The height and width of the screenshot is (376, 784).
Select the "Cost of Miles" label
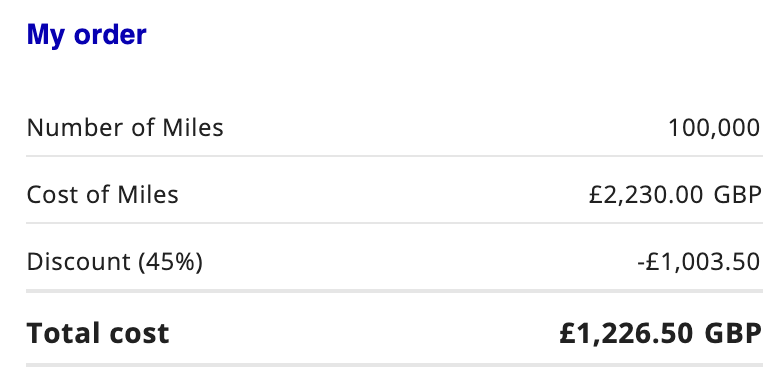[x=102, y=194]
